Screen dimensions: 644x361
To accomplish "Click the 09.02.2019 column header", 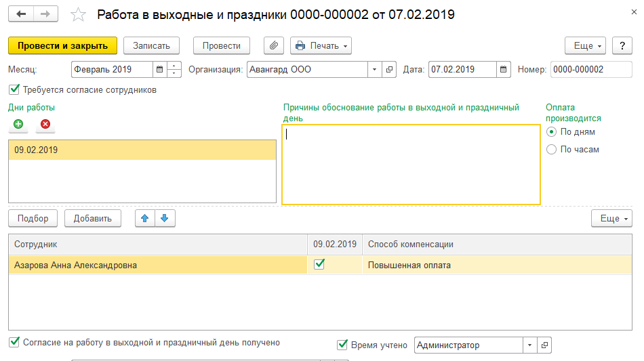I will pos(335,244).
